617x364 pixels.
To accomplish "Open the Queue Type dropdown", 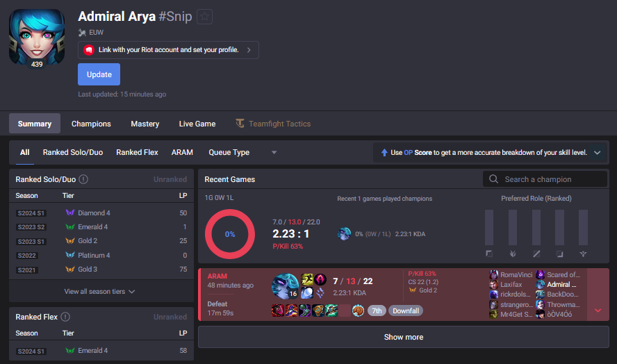I will 242,152.
